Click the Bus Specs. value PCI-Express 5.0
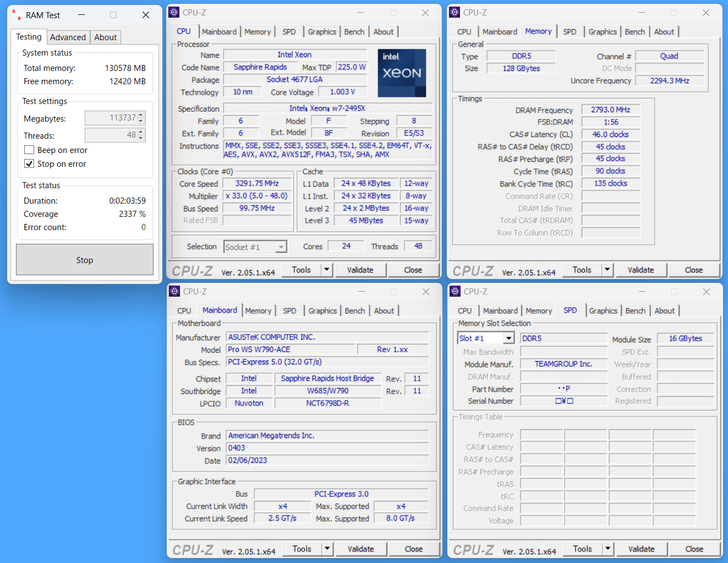This screenshot has height=563, width=728. 327,362
